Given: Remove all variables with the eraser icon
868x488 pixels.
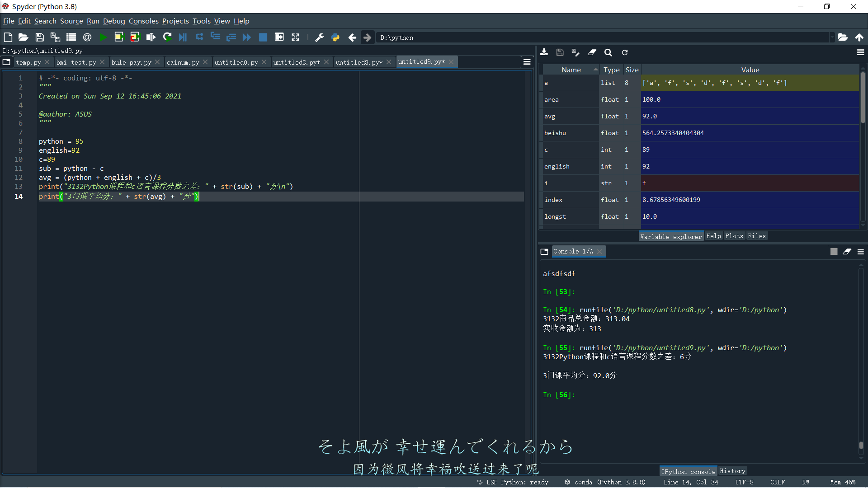Looking at the screenshot, I should (592, 52).
